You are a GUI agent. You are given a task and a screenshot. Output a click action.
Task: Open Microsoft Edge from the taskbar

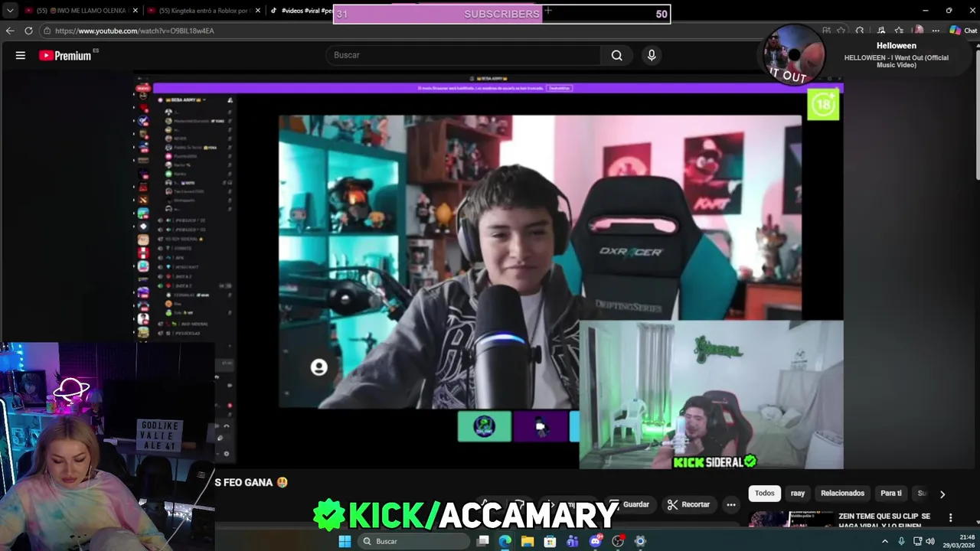pyautogui.click(x=505, y=541)
